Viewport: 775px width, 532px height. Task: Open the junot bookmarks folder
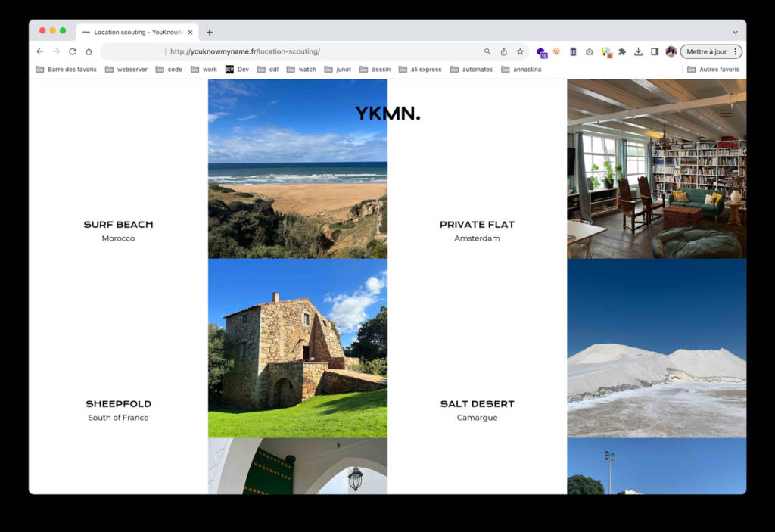pyautogui.click(x=338, y=69)
